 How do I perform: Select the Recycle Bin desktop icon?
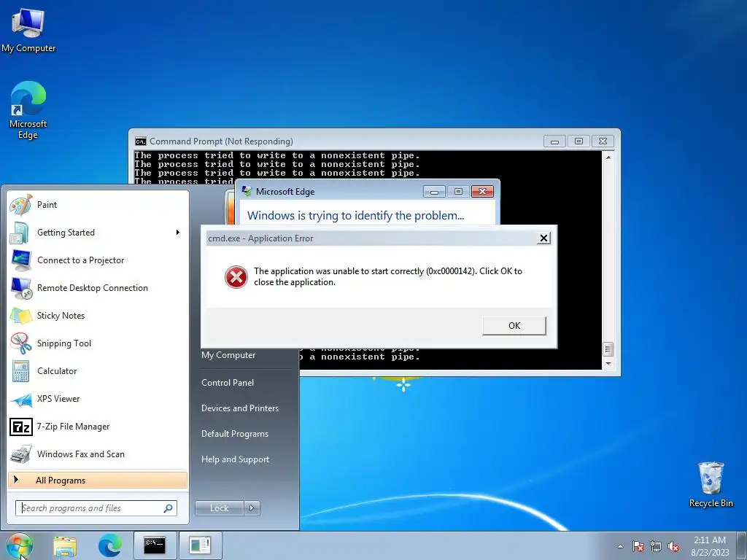(x=711, y=485)
